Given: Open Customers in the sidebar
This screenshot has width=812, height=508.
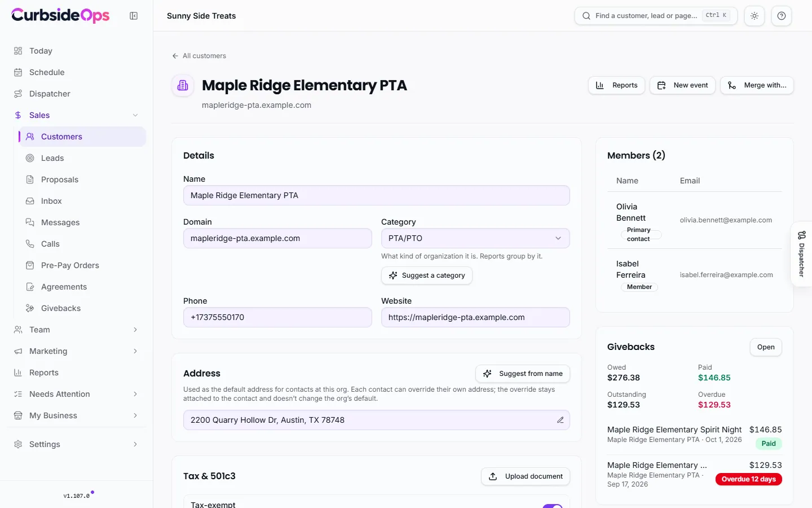Looking at the screenshot, I should click(82, 137).
